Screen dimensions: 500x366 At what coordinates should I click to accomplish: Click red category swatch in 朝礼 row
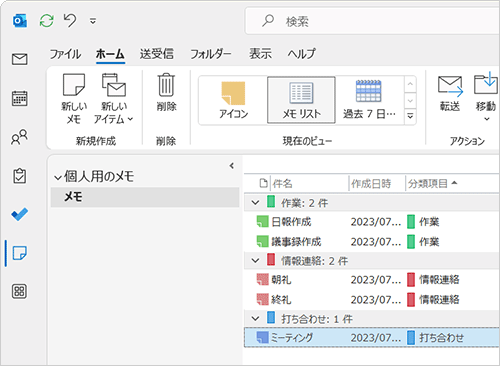(411, 280)
